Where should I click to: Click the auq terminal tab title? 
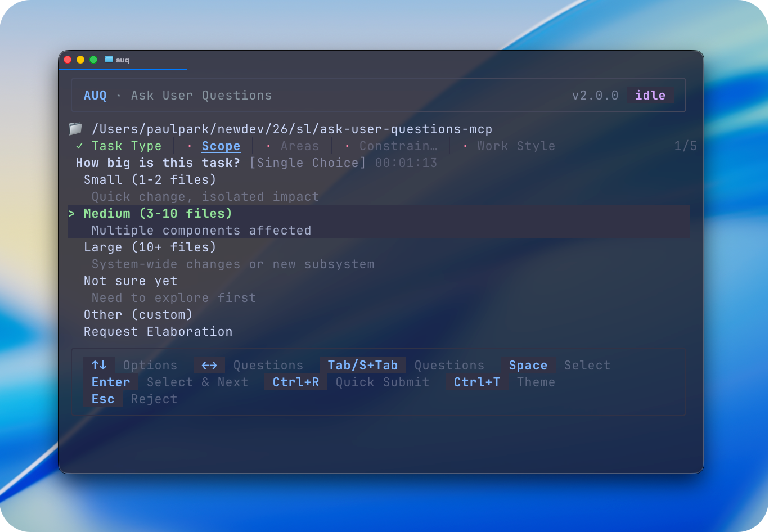coord(123,60)
